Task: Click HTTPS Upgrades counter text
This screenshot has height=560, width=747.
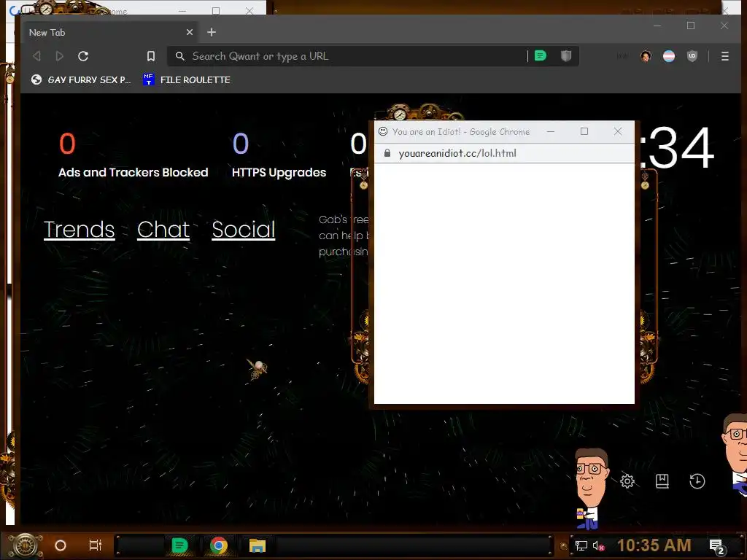Action: [x=279, y=172]
